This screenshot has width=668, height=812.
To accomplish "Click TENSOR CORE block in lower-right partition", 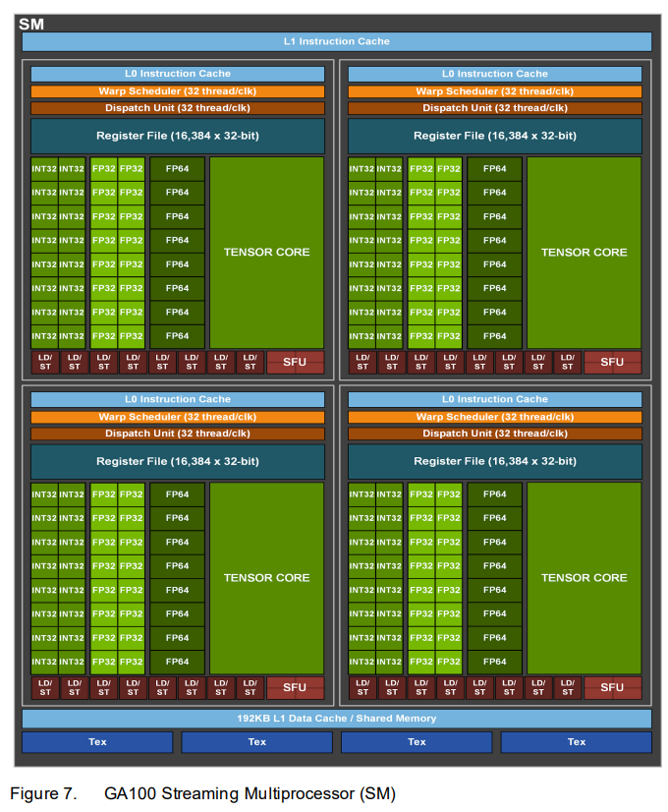I will point(584,578).
